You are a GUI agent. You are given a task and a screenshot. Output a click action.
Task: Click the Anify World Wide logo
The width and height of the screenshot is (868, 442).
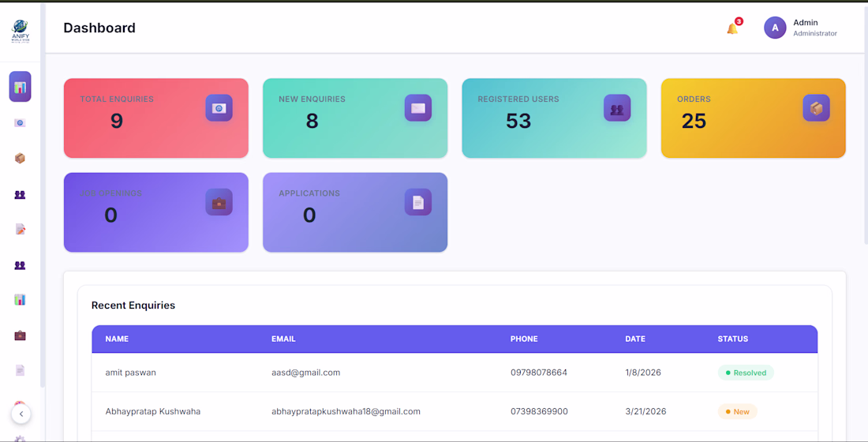click(x=20, y=31)
